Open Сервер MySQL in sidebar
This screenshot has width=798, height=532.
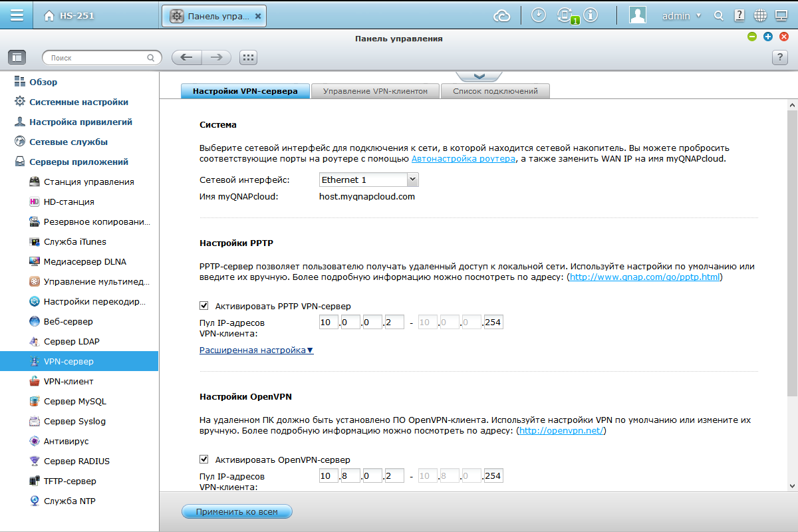tap(74, 402)
